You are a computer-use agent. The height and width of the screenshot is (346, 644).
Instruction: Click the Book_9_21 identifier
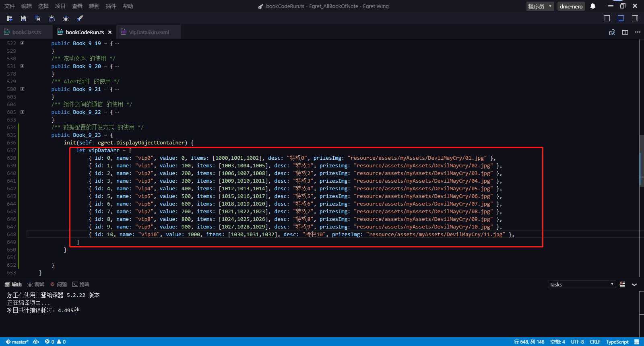pyautogui.click(x=87, y=89)
